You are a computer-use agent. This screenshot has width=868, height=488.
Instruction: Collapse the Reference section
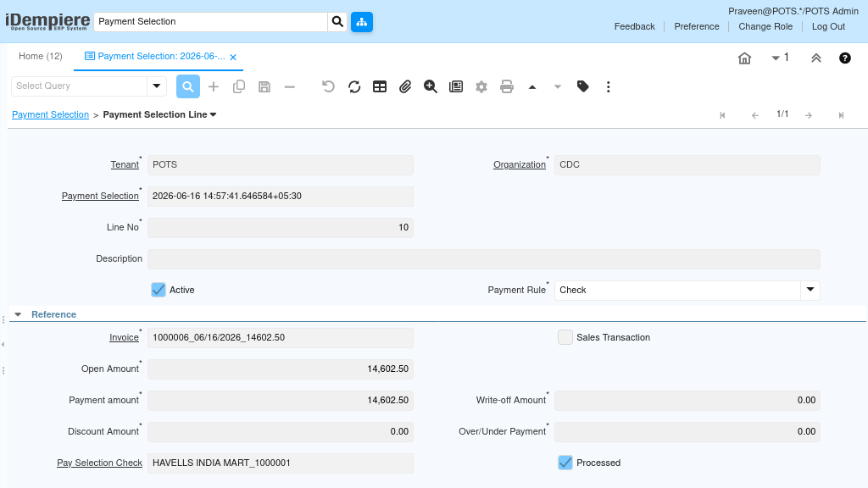coord(19,314)
